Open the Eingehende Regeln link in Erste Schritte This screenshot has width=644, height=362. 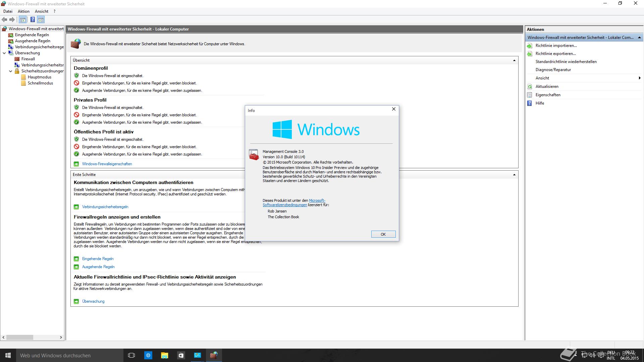(98, 259)
